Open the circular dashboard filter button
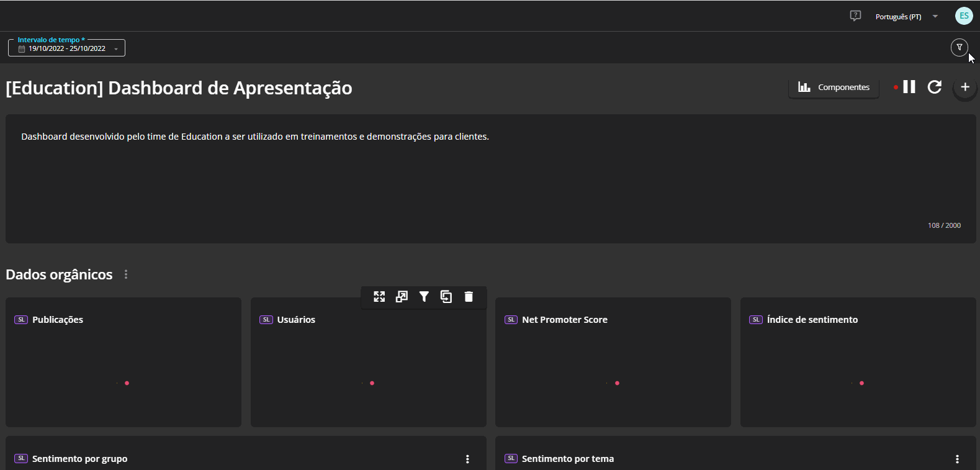 click(959, 47)
